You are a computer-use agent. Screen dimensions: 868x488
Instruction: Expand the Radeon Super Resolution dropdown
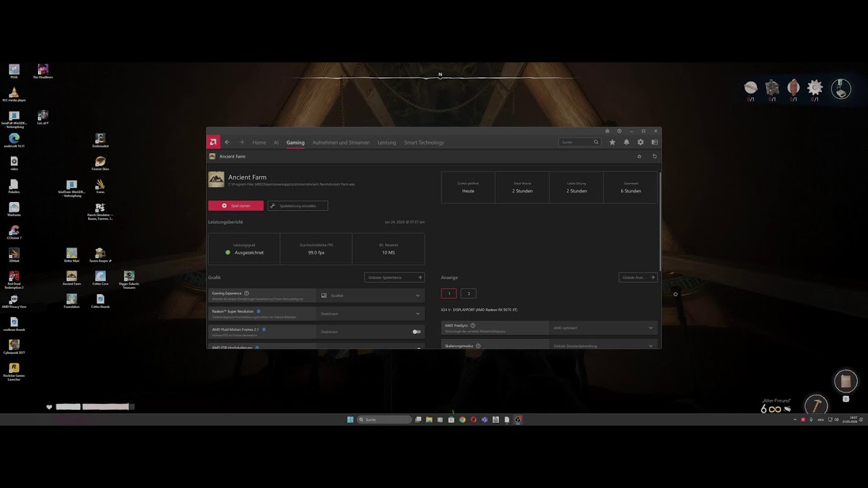(370, 314)
